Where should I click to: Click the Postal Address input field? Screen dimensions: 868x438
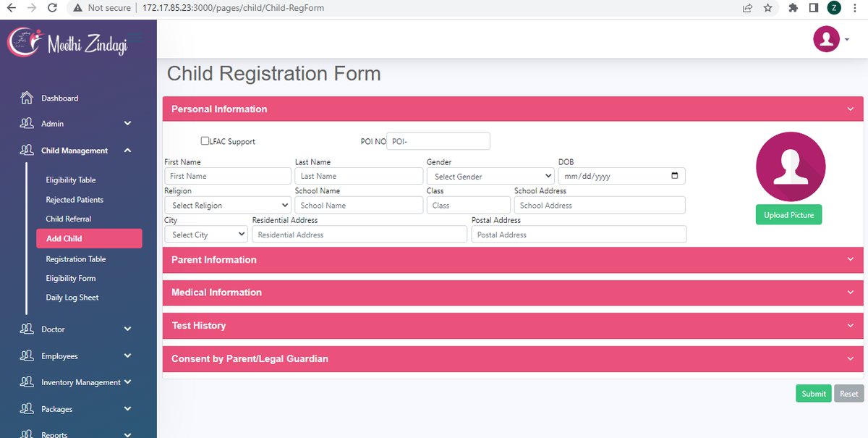(x=579, y=235)
